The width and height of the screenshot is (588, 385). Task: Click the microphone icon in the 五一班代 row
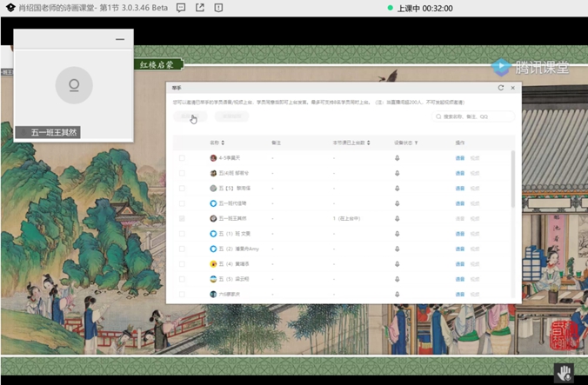(398, 203)
